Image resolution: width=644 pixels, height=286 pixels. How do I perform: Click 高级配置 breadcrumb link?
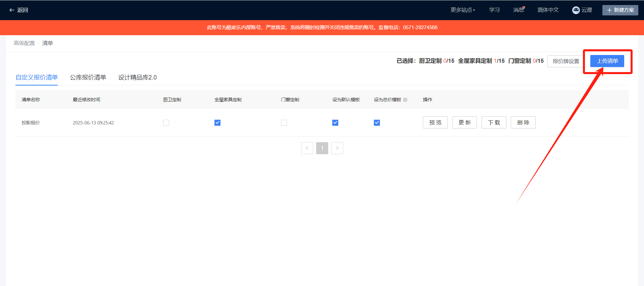click(x=24, y=43)
